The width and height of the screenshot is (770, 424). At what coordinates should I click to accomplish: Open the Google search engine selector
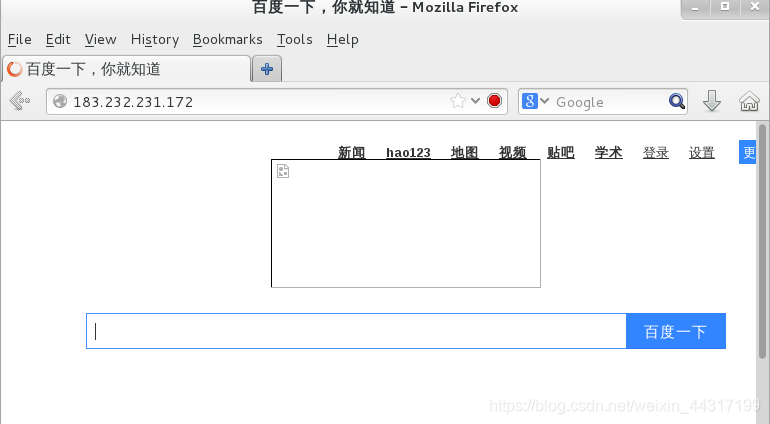tap(535, 101)
